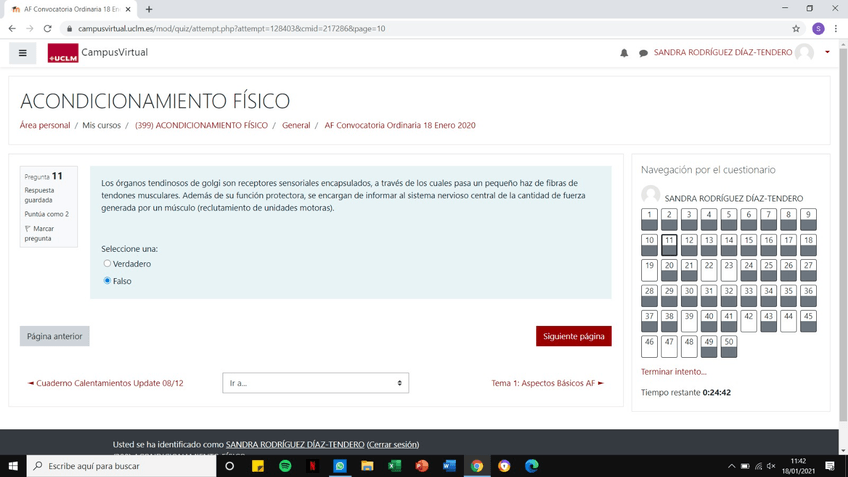The height and width of the screenshot is (477, 848).
Task: Open the notifications bell
Action: click(x=624, y=52)
